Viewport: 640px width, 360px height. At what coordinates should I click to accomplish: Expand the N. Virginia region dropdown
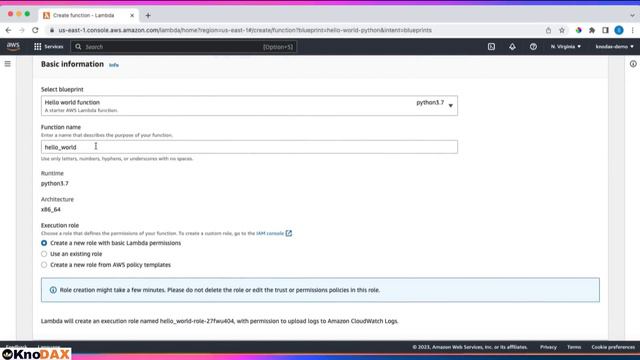click(x=565, y=47)
